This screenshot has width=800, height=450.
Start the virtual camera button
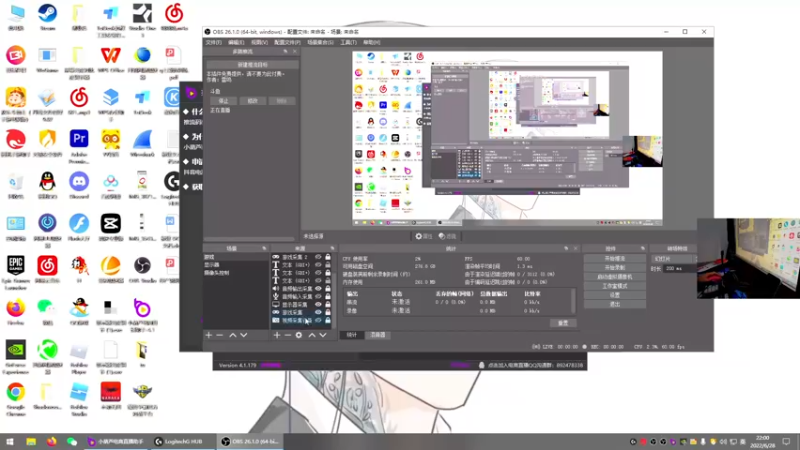tap(615, 277)
